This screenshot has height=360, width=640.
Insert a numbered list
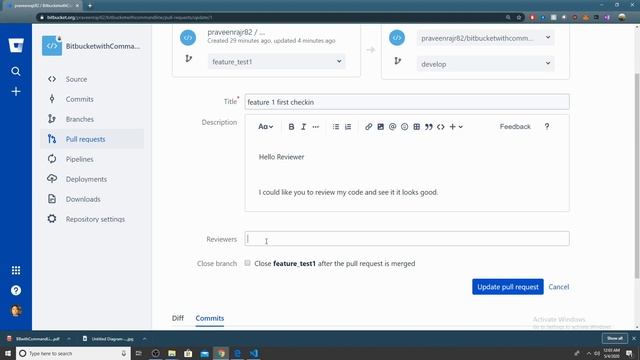(348, 127)
